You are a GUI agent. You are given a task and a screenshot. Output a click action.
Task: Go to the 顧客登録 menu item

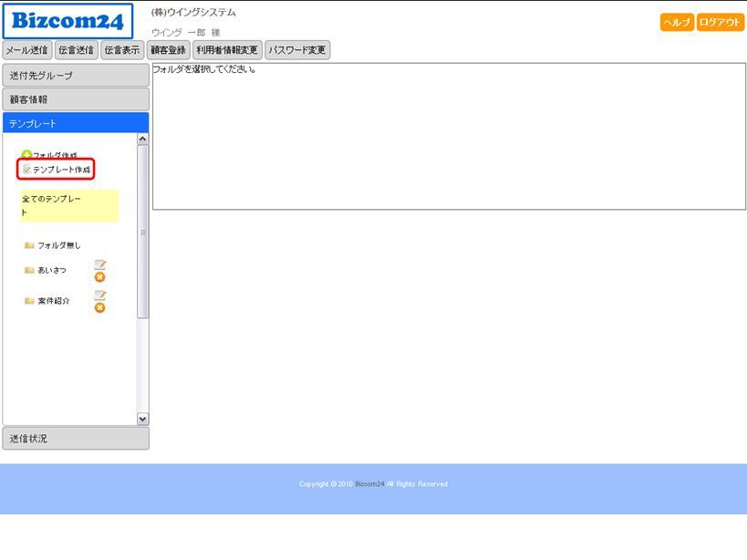168,50
